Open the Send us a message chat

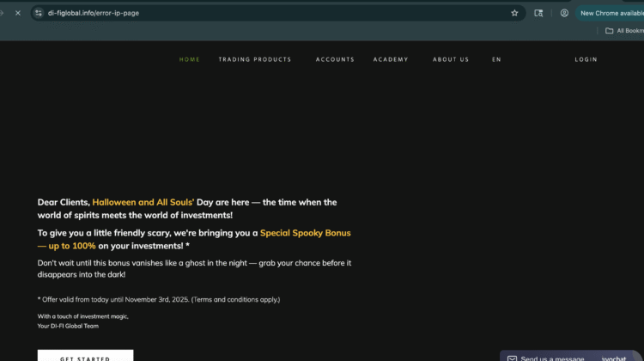551,358
